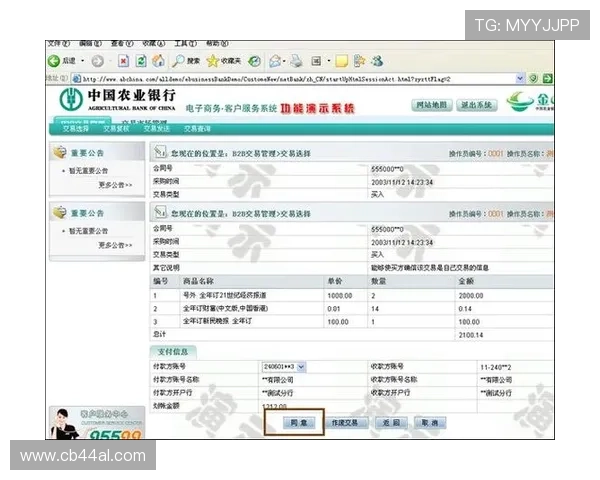The image size is (600, 480).
Task: Click the yellow note Discuss icon
Action: click(341, 61)
